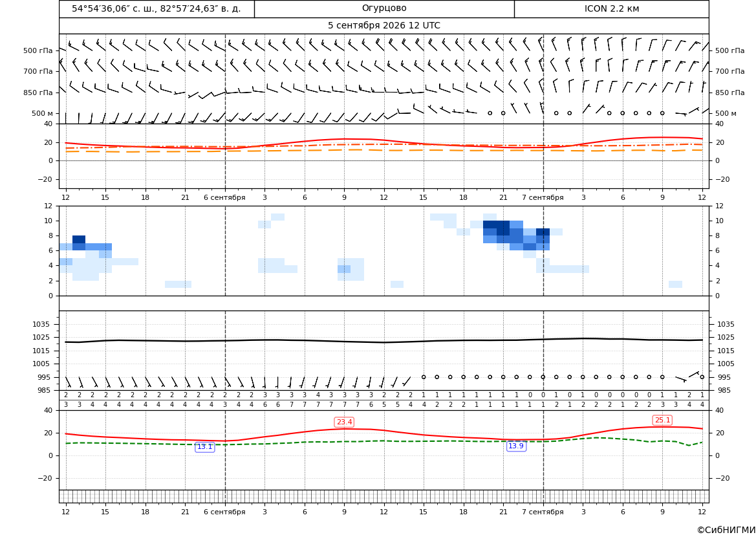Click the ICON 2.2 км model header
Image resolution: width=756 pixels, height=535 pixels.
[611, 8]
